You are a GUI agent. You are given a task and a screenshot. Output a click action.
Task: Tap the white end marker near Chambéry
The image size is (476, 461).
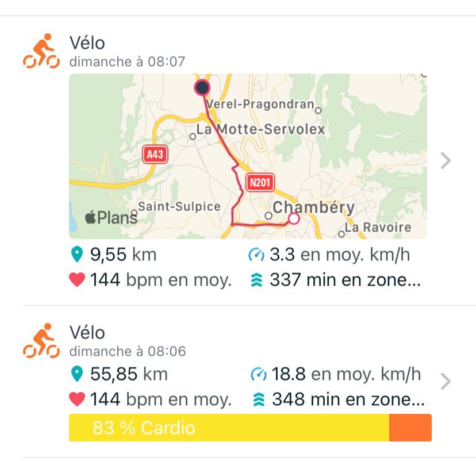[x=294, y=218]
